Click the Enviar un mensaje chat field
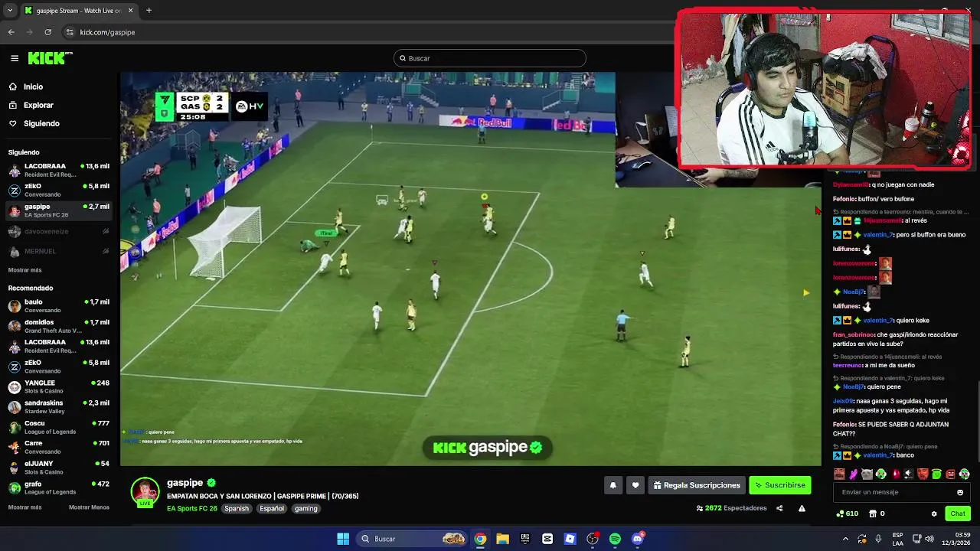Viewport: 980px width, 551px height. pos(902,492)
